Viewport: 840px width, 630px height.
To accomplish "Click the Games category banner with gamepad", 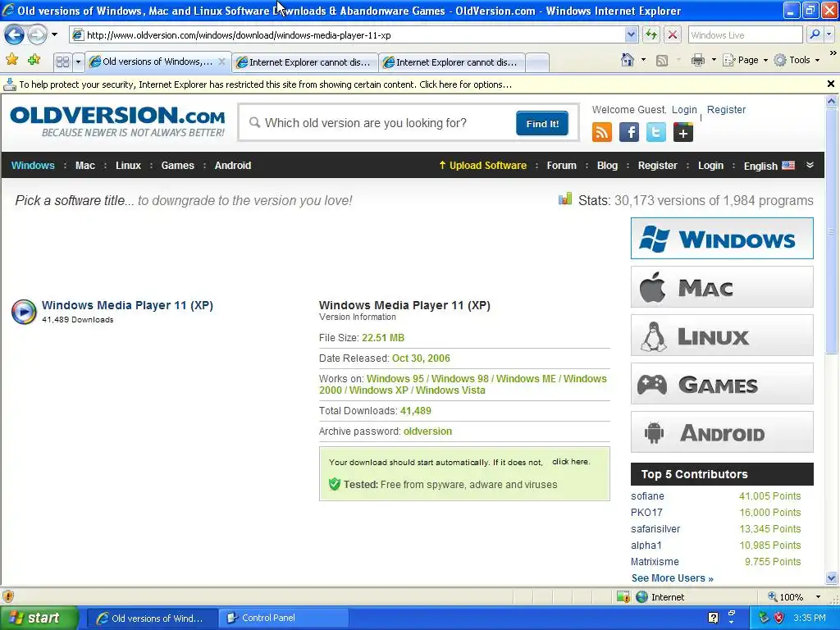I will pos(722,384).
